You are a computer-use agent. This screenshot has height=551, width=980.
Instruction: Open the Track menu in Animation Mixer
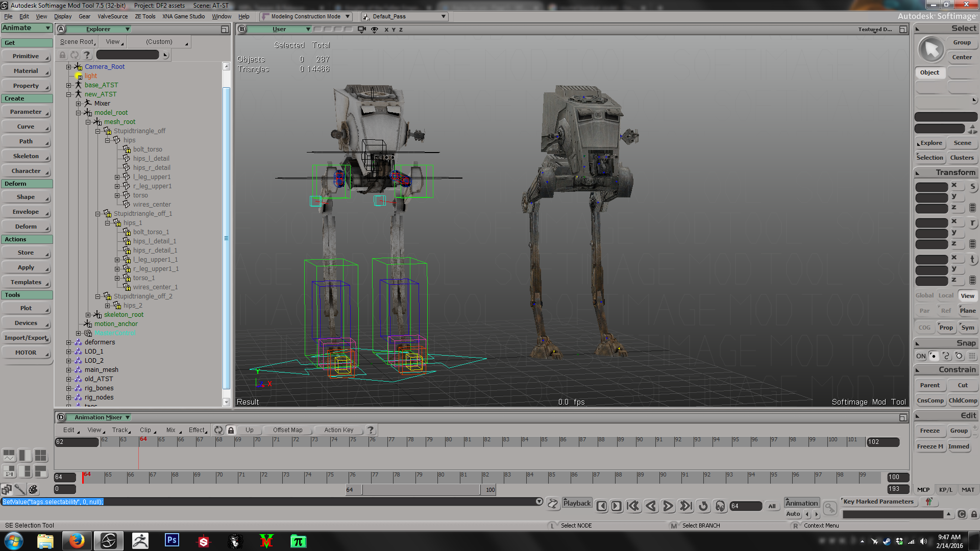pyautogui.click(x=121, y=430)
